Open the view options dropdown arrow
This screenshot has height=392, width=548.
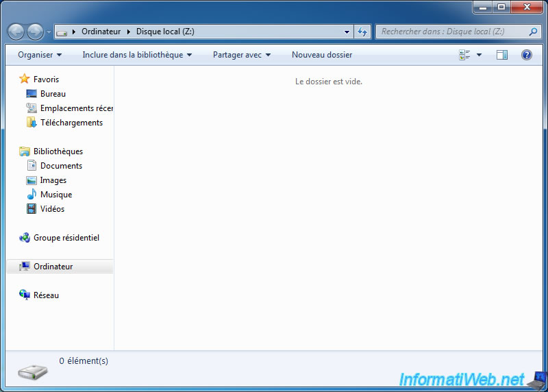point(479,55)
